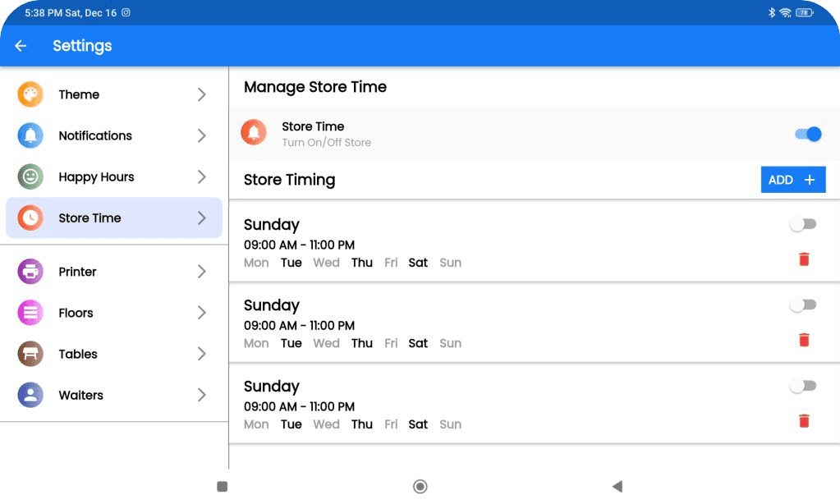The width and height of the screenshot is (840, 504).
Task: Enable the third Sunday timing toggle
Action: pyautogui.click(x=802, y=386)
